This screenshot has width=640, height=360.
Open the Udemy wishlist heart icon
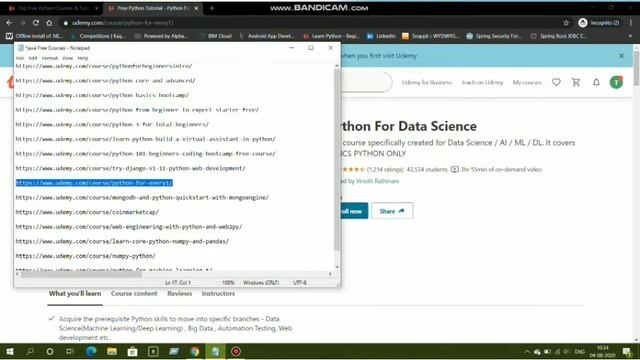[556, 82]
